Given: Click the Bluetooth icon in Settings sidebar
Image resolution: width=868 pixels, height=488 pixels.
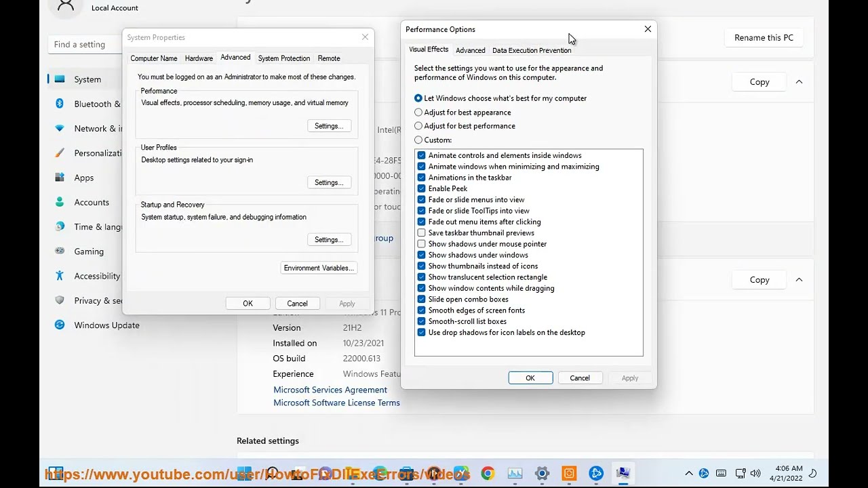Looking at the screenshot, I should pos(60,104).
